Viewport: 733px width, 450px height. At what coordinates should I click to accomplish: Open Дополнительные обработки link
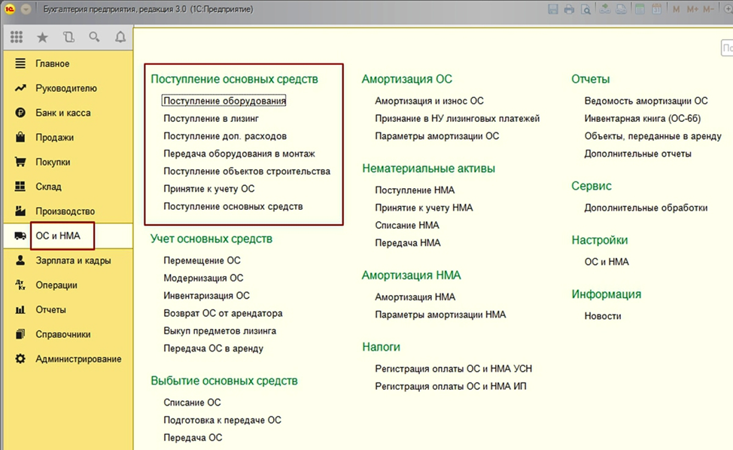646,207
